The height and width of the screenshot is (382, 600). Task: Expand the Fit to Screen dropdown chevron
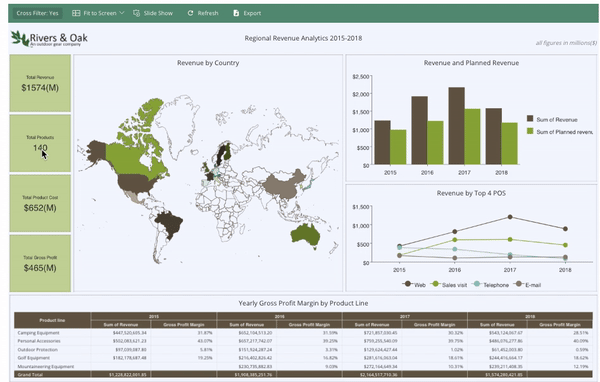tap(122, 13)
